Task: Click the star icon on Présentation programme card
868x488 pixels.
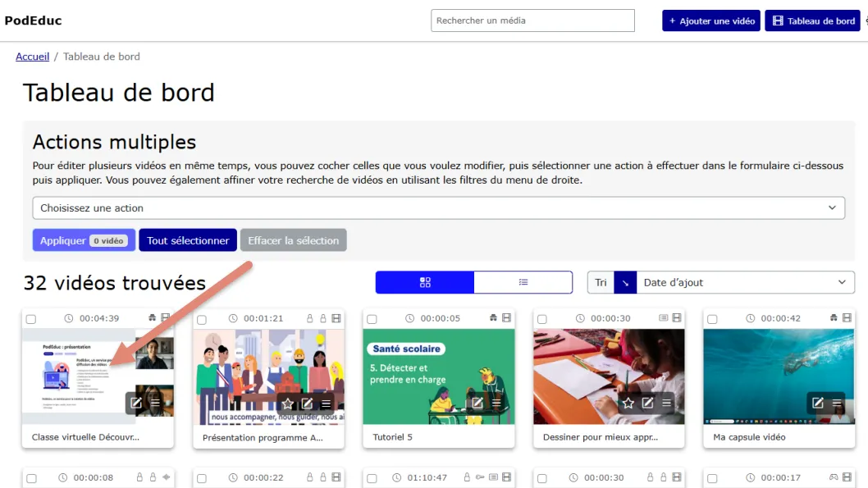Action: click(287, 404)
